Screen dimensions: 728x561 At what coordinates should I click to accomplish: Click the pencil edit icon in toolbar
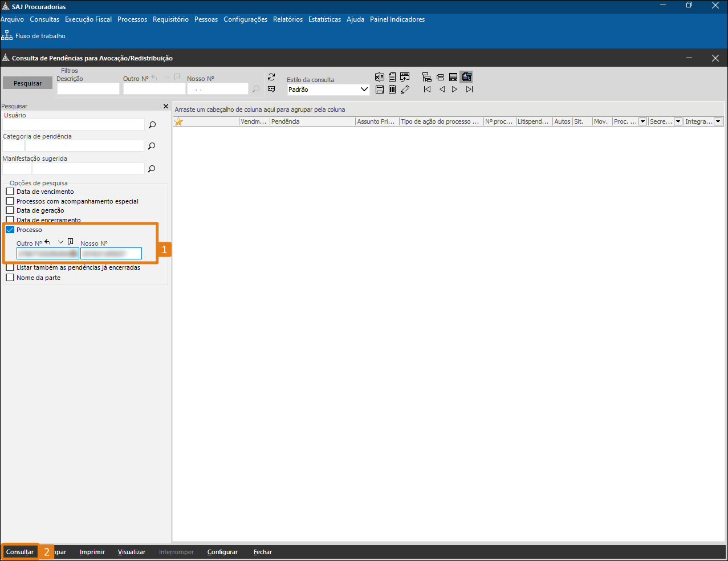tap(405, 90)
